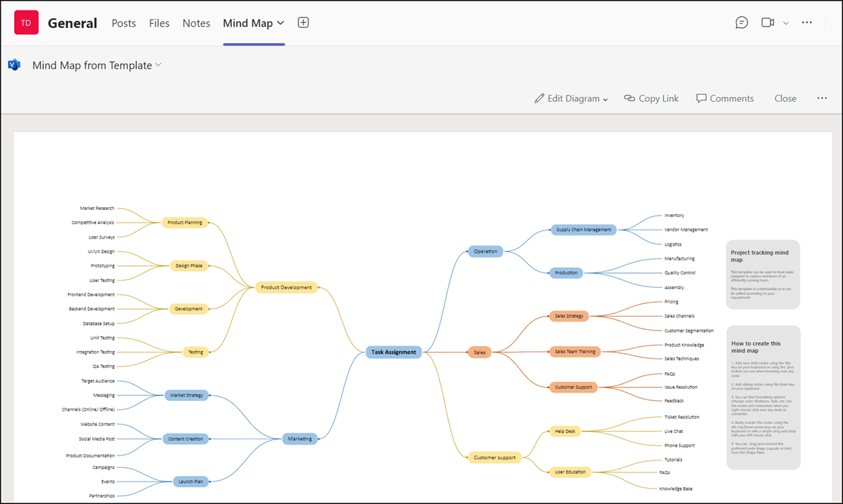This screenshot has height=504, width=843.
Task: Select the blue Production node
Action: point(566,273)
